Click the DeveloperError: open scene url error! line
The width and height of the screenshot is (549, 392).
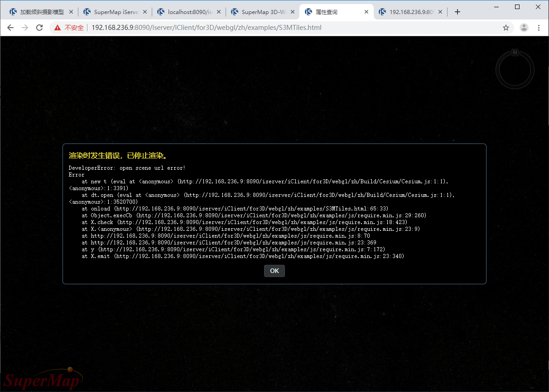[127, 168]
